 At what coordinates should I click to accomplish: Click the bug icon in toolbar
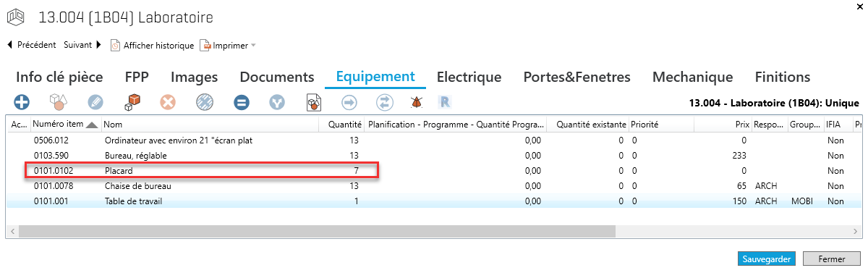[x=417, y=103]
